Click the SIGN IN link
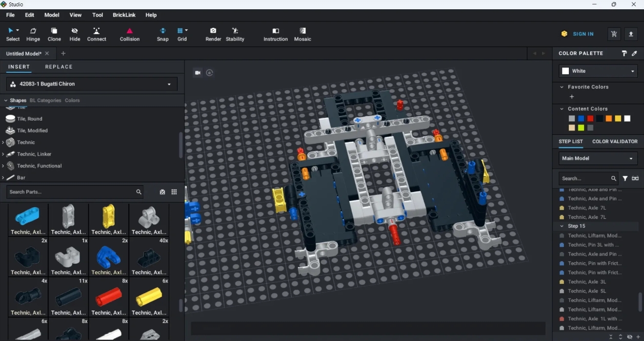This screenshot has width=644, height=341. (x=583, y=34)
